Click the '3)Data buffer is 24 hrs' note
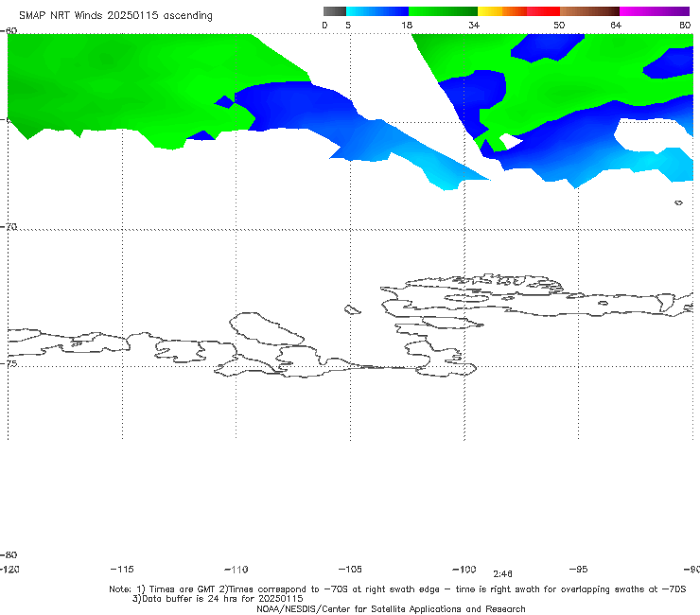This screenshot has height=615, width=700. click(218, 599)
